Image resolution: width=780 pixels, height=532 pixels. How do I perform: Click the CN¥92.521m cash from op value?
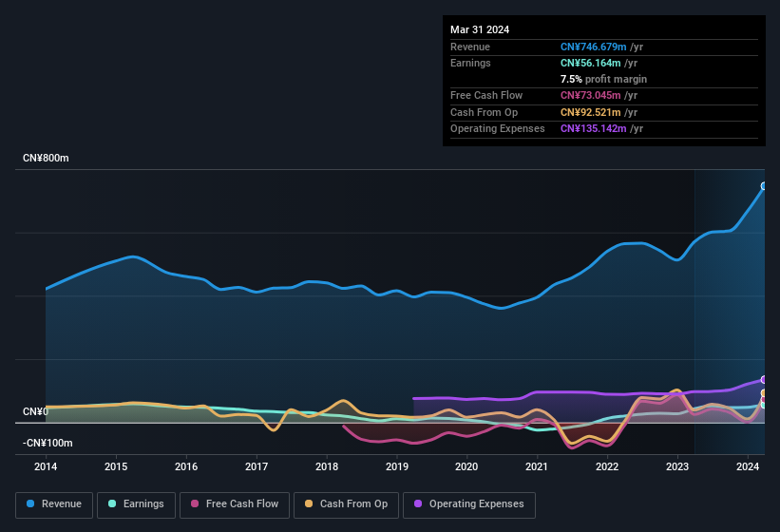(591, 112)
